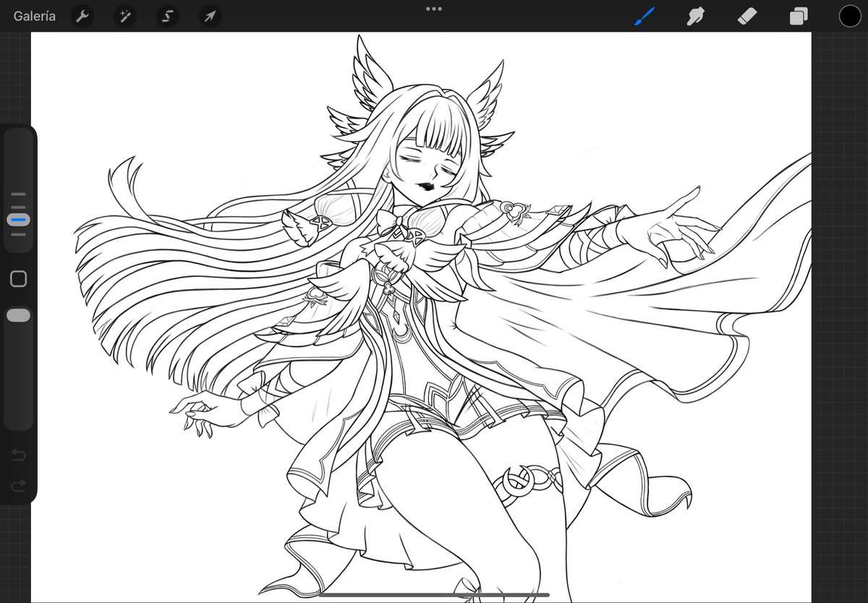Open the Actions wrench menu

coord(82,16)
